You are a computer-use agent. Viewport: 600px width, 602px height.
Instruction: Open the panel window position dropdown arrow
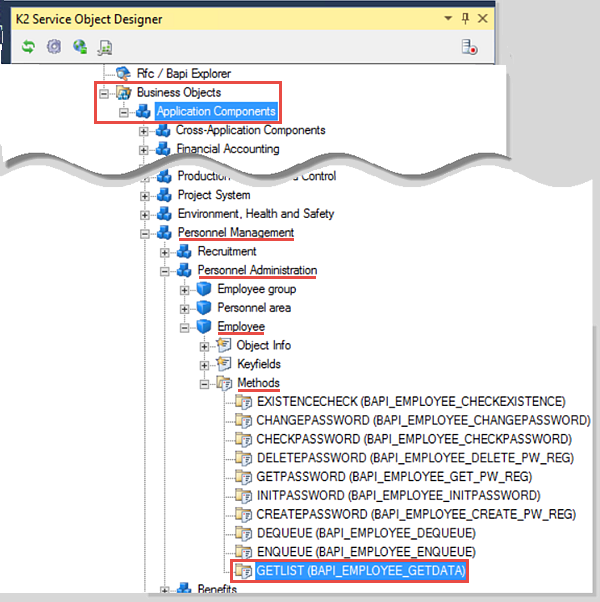(x=447, y=18)
